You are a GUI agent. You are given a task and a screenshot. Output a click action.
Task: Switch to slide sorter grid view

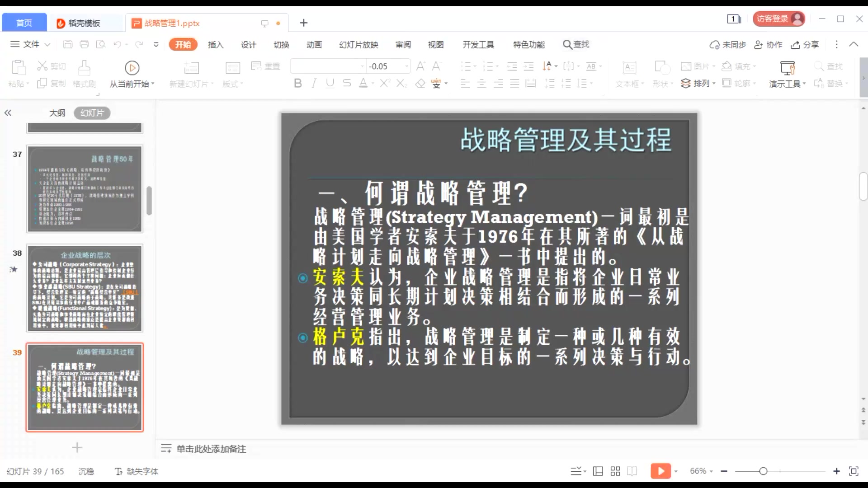(615, 471)
